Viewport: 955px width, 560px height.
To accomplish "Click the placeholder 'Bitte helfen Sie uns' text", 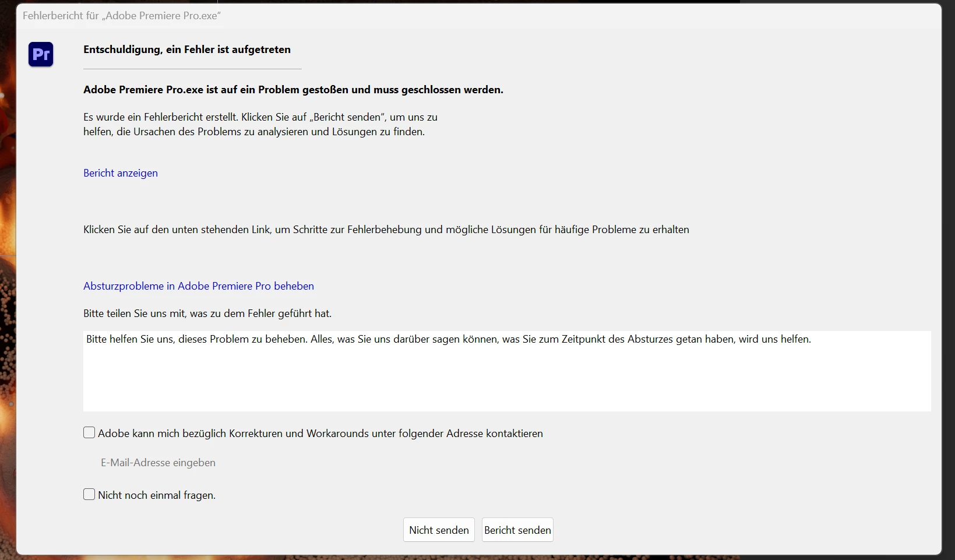I will click(x=449, y=339).
